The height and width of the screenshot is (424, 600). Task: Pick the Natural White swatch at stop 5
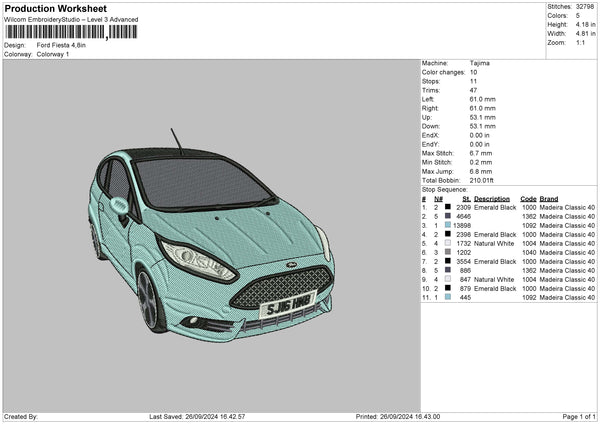(447, 243)
